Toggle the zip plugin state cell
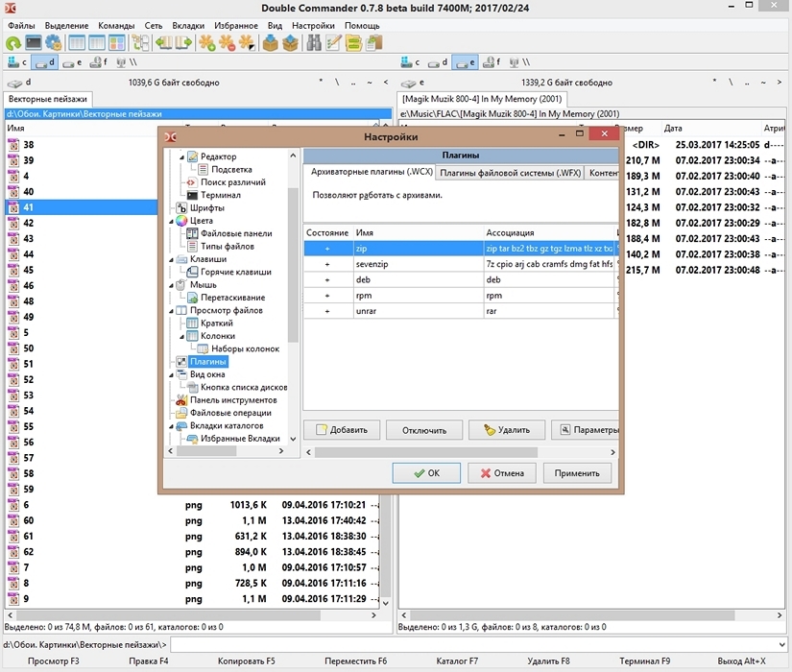 pyautogui.click(x=327, y=249)
